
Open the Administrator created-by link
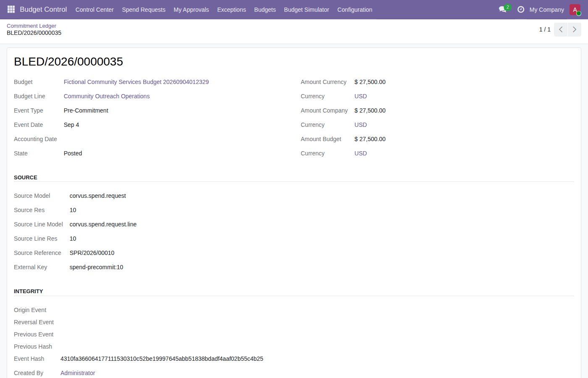pyautogui.click(x=78, y=373)
